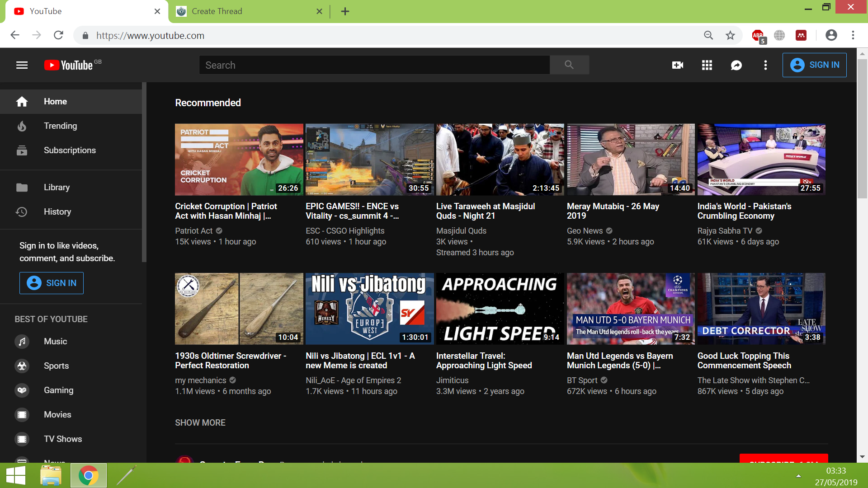Click SIGN IN button in the sidebar

pos(52,283)
